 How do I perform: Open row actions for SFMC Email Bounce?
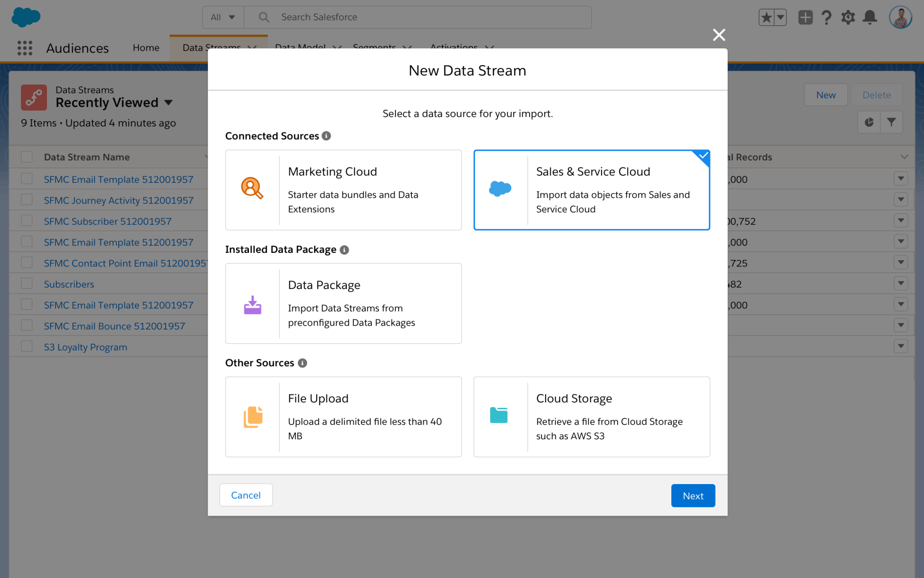coord(901,325)
